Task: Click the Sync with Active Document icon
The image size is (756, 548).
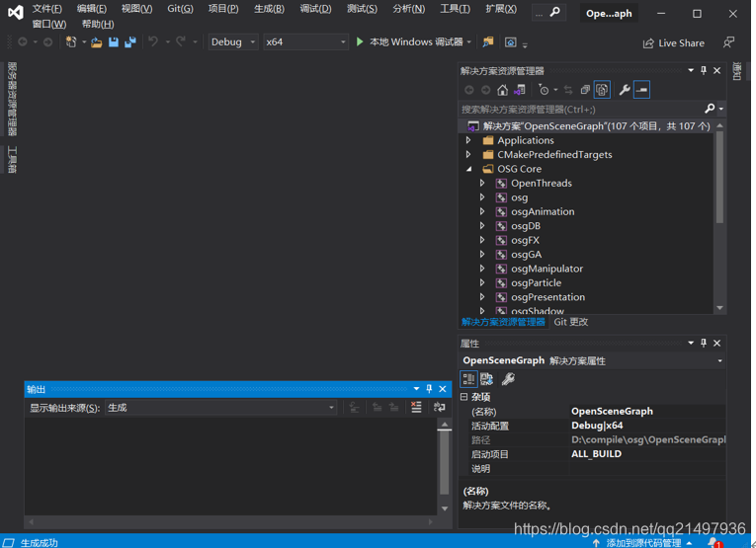Action: point(568,90)
